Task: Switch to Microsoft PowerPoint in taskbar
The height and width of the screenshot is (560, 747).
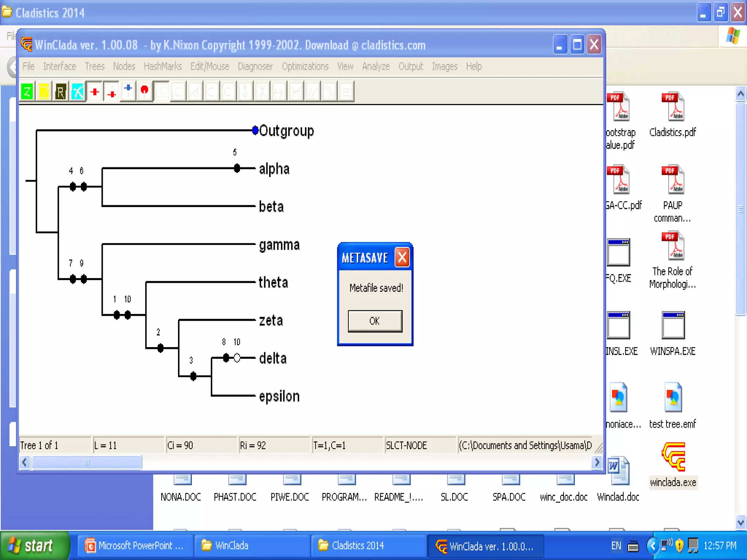Action: [135, 546]
